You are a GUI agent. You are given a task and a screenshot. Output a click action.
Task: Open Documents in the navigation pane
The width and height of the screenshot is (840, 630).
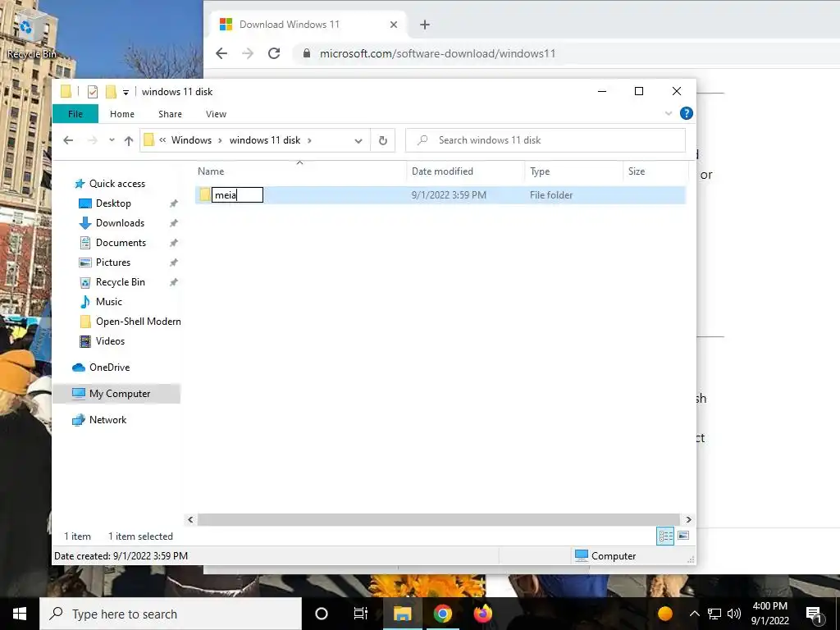[x=121, y=243]
